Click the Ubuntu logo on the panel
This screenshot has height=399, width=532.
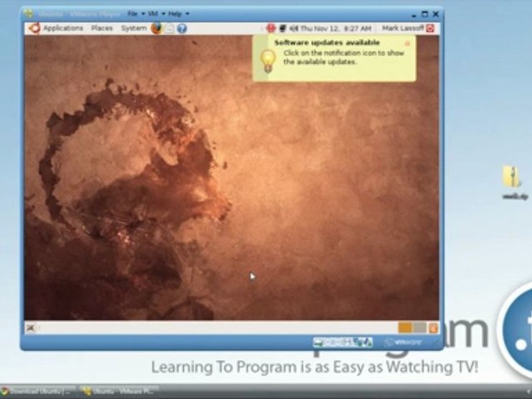[34, 28]
